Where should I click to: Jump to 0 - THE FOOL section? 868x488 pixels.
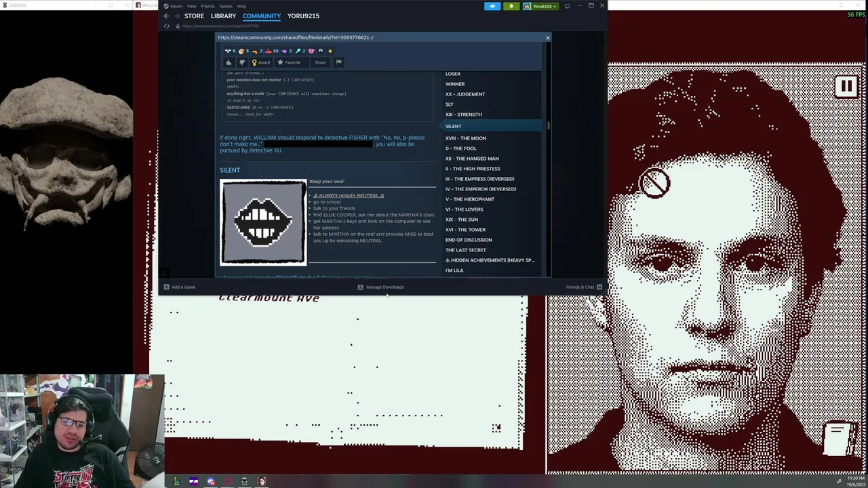(461, 148)
